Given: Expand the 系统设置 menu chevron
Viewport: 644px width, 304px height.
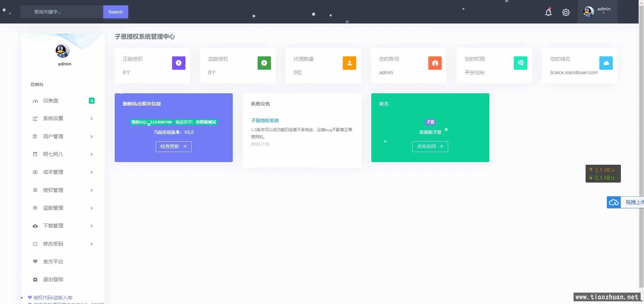Looking at the screenshot, I should [92, 119].
